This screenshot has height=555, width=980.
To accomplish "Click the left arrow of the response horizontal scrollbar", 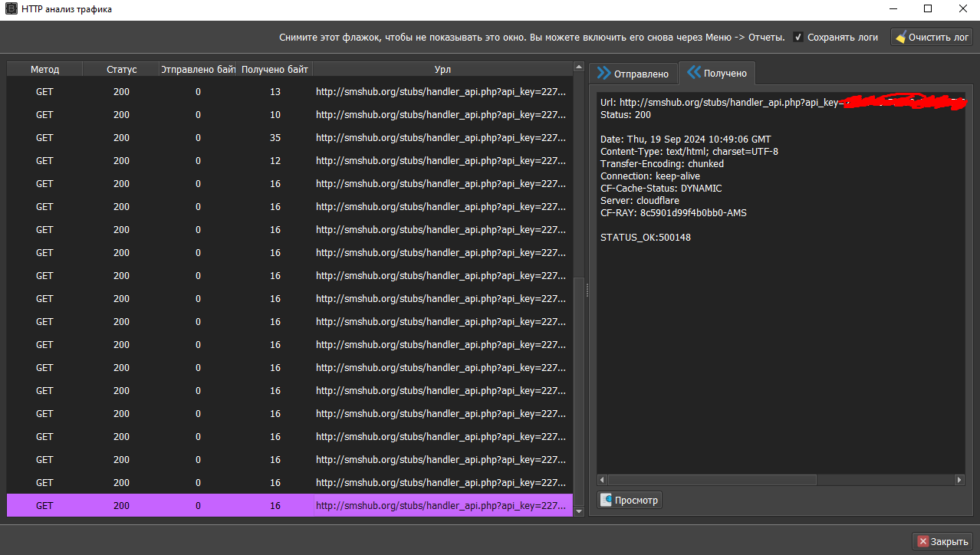I will point(603,480).
